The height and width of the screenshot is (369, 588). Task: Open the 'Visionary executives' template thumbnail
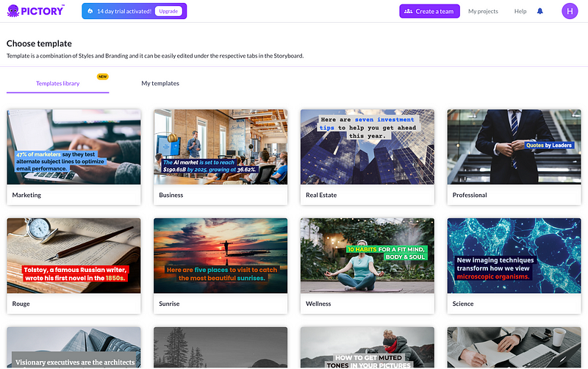pyautogui.click(x=74, y=347)
